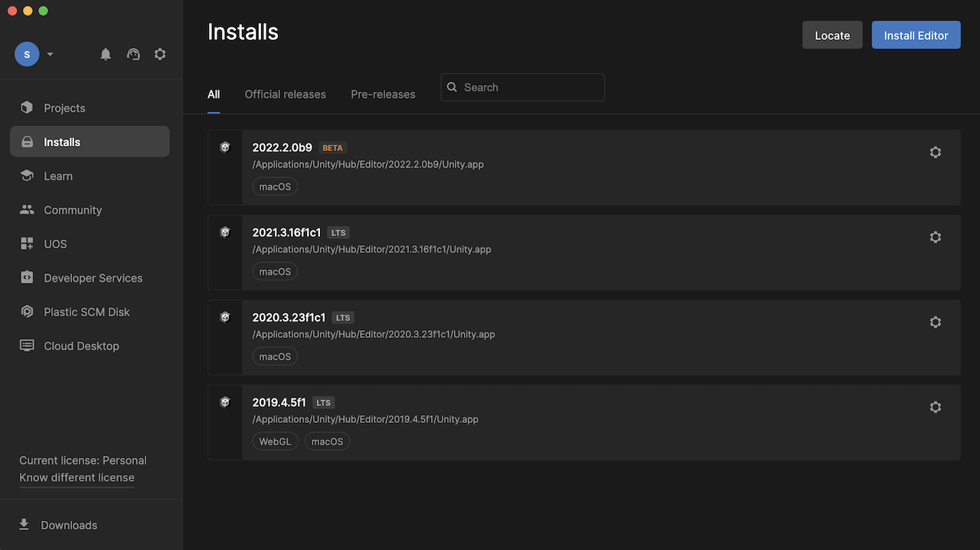This screenshot has height=550, width=980.
Task: Click Unity logo icon of 2022.2.0b9
Action: click(225, 147)
